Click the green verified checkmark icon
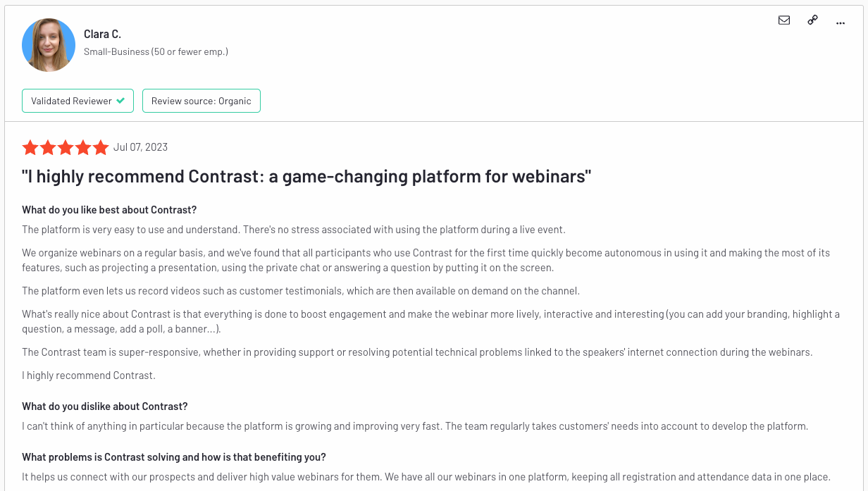 point(121,100)
